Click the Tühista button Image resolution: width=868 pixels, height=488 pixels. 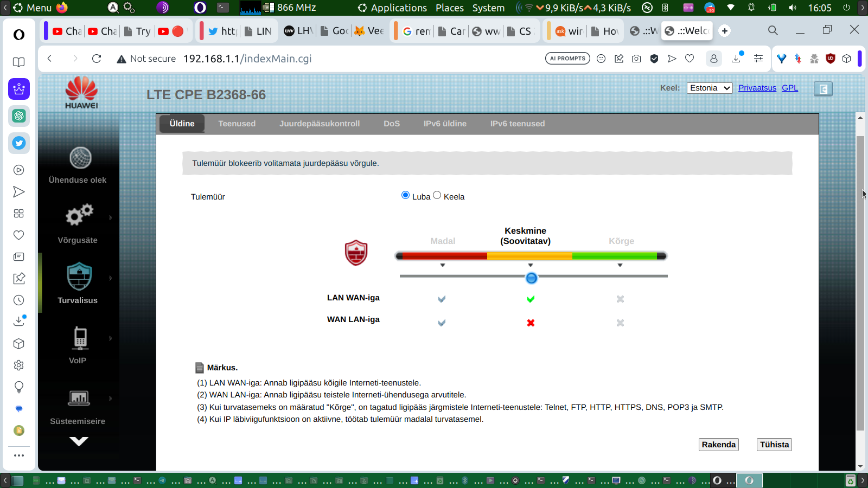coord(774,445)
